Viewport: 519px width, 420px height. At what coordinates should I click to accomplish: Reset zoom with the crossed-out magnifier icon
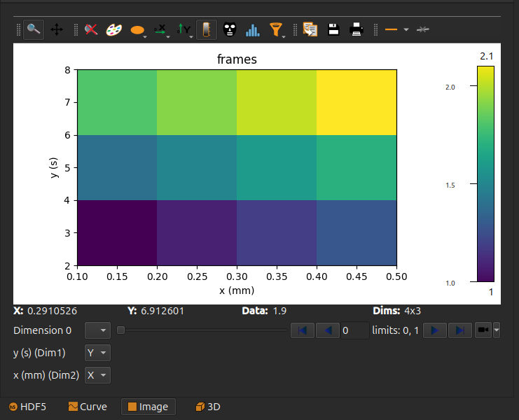[x=90, y=29]
